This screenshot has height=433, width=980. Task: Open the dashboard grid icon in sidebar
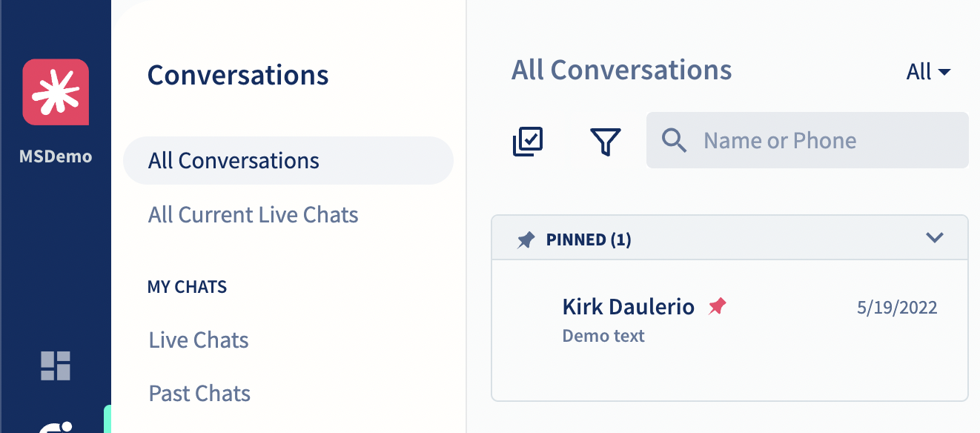[56, 366]
